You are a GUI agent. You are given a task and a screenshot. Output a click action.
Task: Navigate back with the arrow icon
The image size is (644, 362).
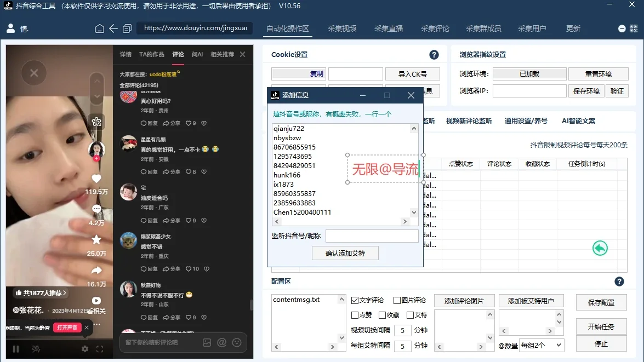coord(113,28)
